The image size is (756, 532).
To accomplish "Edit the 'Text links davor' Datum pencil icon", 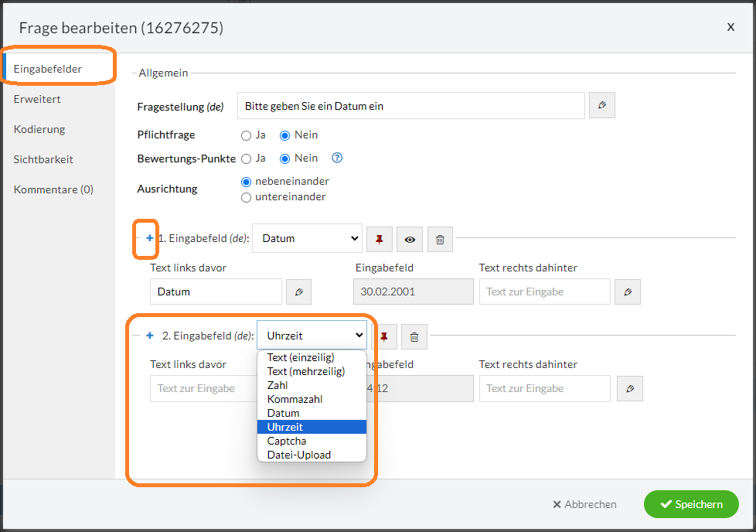I will [299, 292].
